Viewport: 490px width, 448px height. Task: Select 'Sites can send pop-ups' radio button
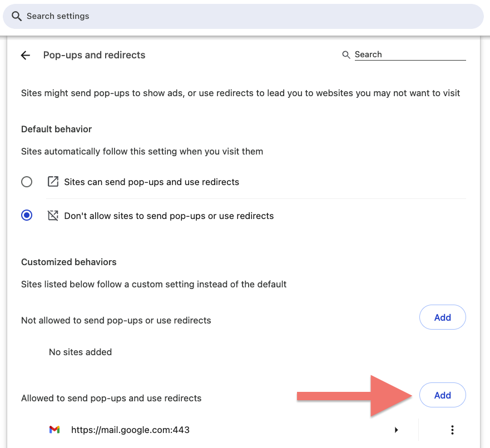tap(27, 182)
